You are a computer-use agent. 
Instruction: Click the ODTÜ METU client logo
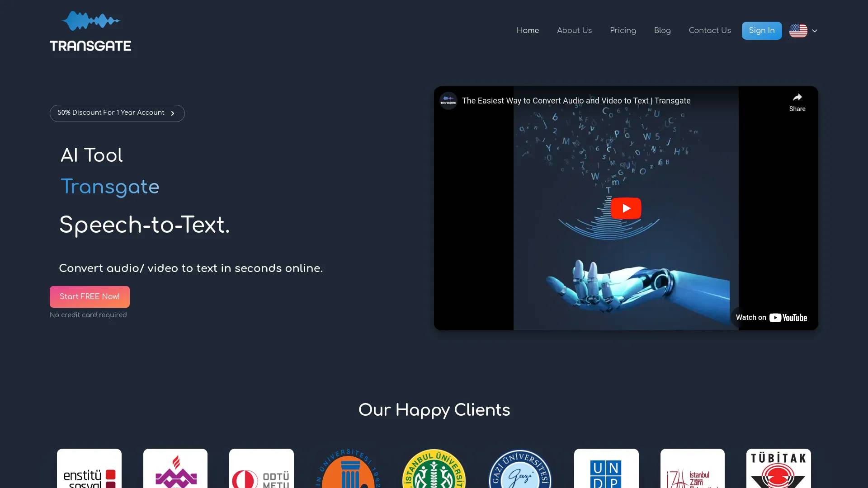pos(261,469)
